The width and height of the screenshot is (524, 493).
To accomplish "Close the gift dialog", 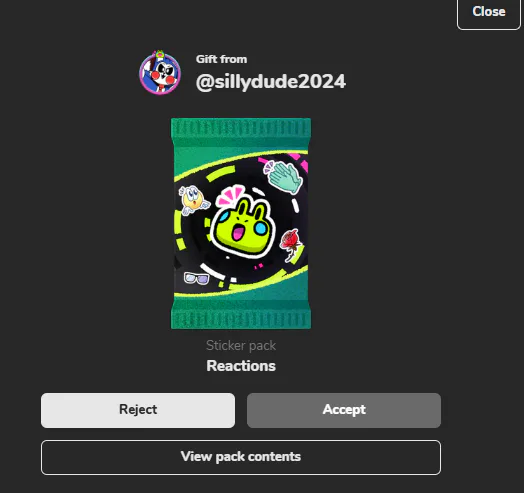I will tap(489, 13).
